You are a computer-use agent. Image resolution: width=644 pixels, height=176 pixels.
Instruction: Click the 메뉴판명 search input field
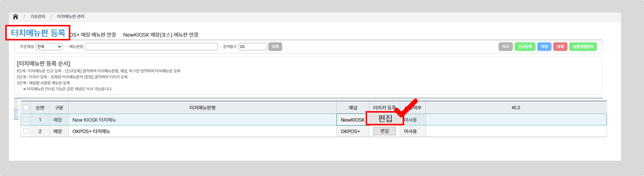pyautogui.click(x=151, y=47)
